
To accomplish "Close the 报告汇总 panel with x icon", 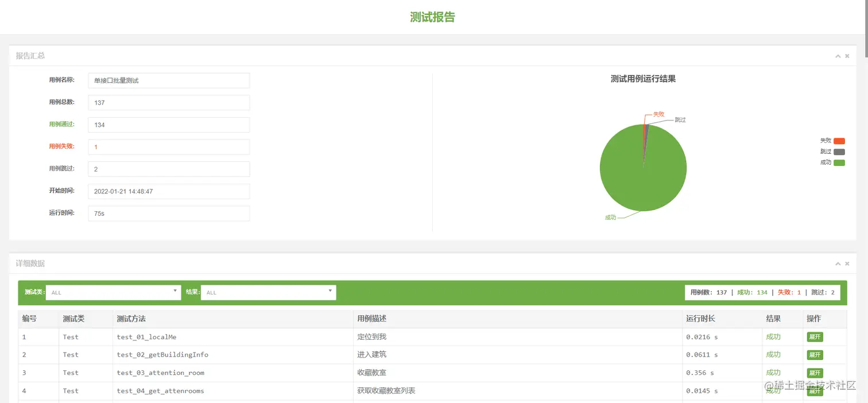I will (847, 56).
